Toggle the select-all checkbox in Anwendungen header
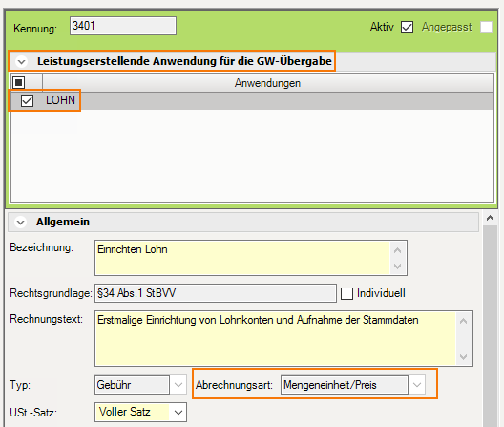This screenshot has height=427, width=504. pyautogui.click(x=19, y=83)
